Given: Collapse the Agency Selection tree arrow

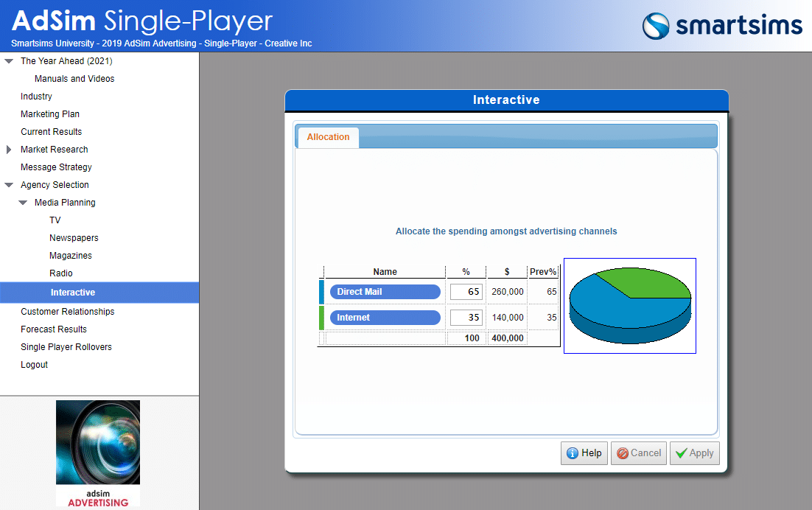Looking at the screenshot, I should [x=9, y=185].
